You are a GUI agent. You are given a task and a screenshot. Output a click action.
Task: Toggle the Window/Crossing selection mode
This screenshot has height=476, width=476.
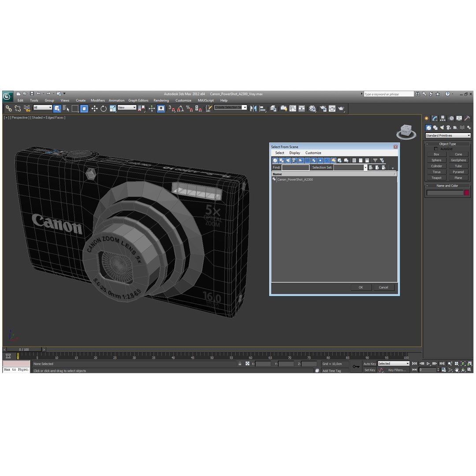tap(84, 108)
